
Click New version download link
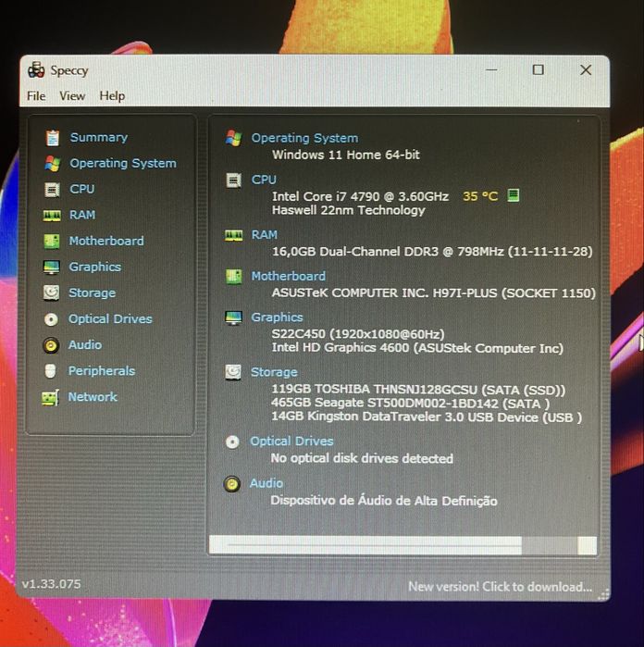[x=500, y=586]
